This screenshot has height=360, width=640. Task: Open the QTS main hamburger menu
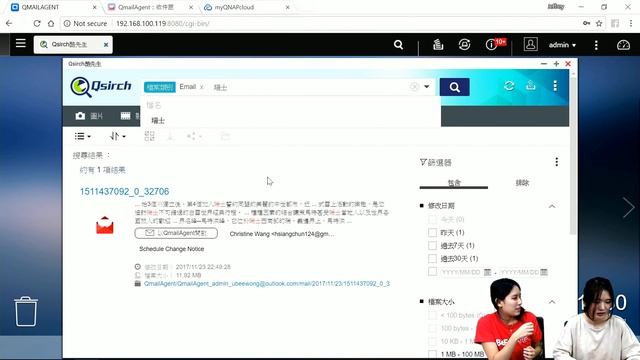[21, 43]
